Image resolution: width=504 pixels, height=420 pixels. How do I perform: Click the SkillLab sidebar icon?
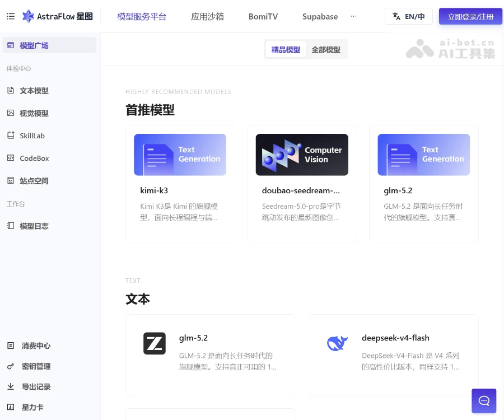click(x=11, y=136)
